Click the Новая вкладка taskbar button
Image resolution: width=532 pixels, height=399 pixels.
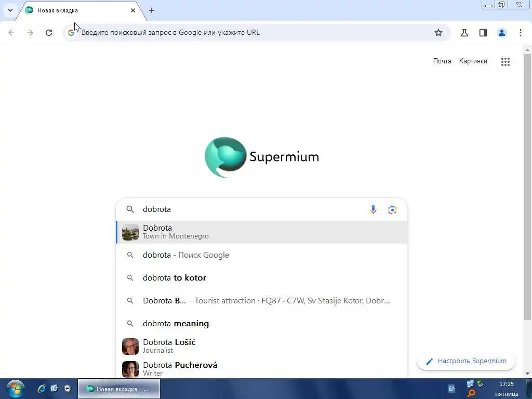click(x=119, y=389)
